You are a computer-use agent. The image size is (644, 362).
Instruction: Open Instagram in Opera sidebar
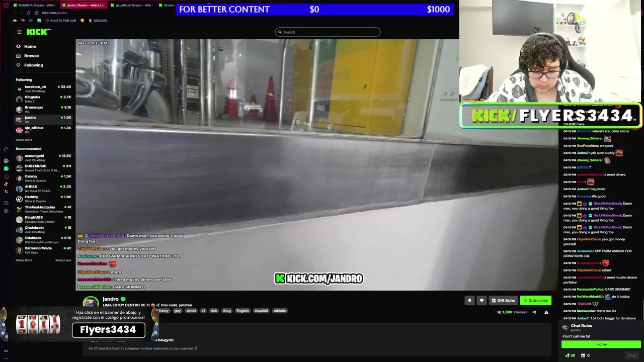click(x=6, y=176)
